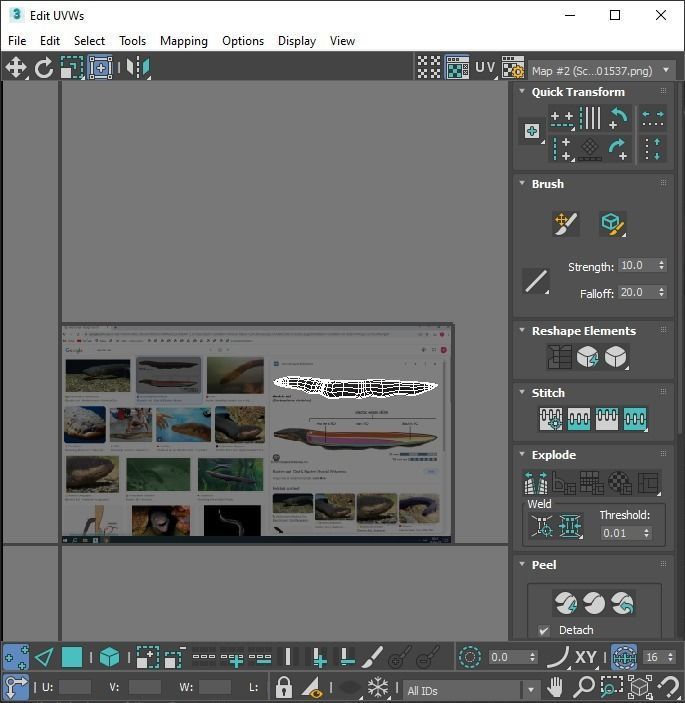Image resolution: width=685 pixels, height=703 pixels.
Task: Open the checker pattern display options
Action: pos(429,67)
